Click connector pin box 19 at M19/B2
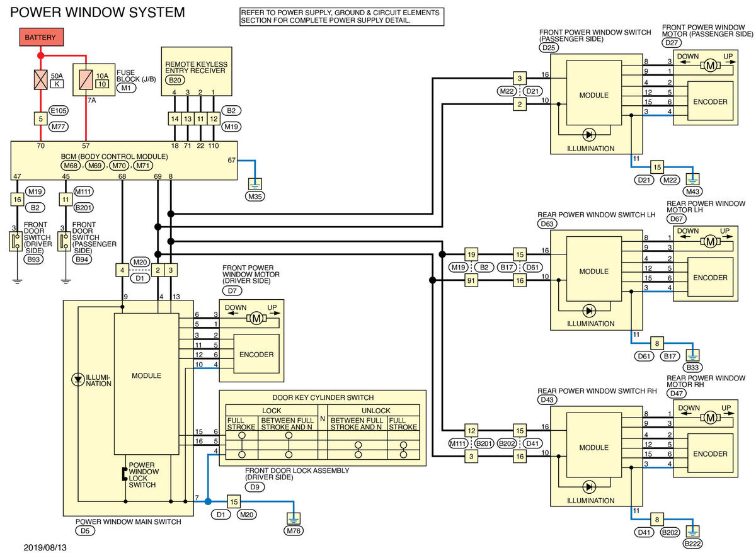Screen dimensions: 756x553 (x=471, y=254)
